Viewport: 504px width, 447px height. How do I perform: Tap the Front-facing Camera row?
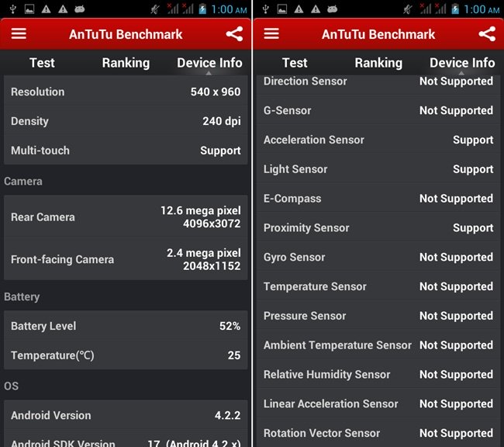tap(126, 259)
